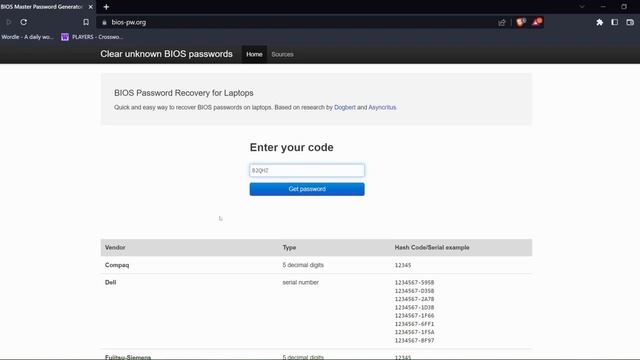Select the Compaq vendor cell

(117, 265)
